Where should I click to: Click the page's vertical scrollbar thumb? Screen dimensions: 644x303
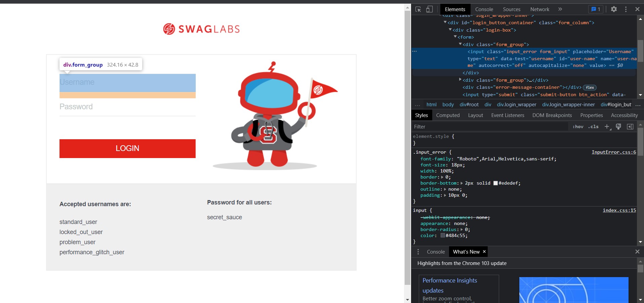click(x=407, y=147)
